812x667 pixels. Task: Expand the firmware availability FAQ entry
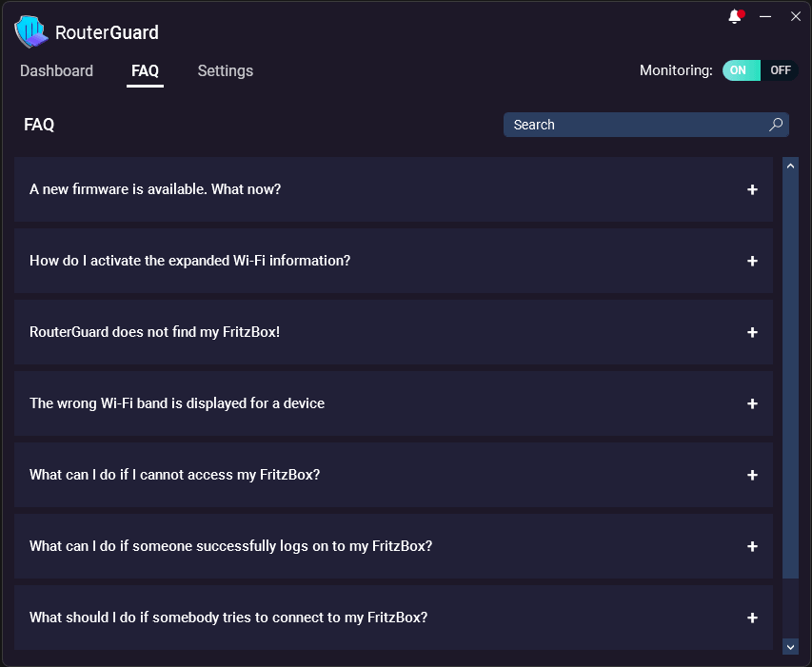click(751, 189)
